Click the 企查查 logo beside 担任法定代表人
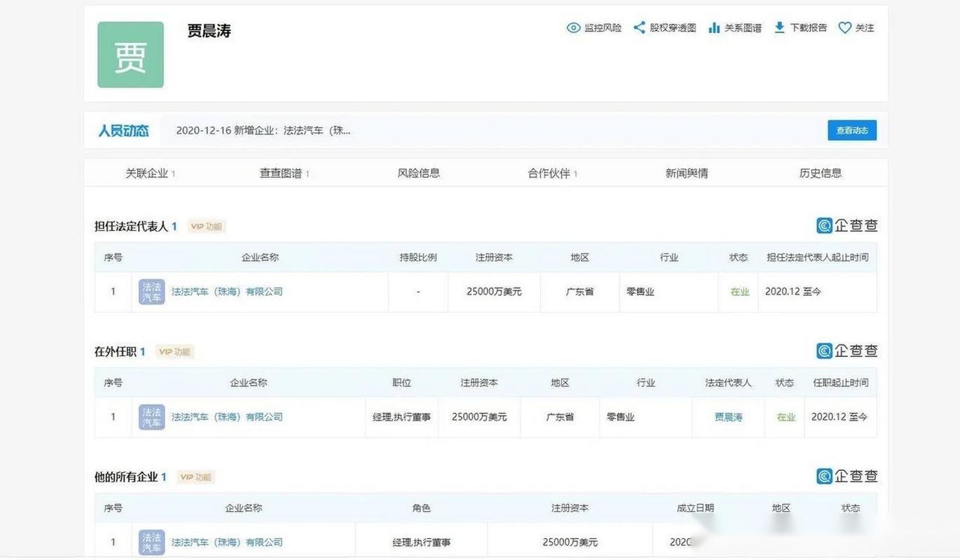This screenshot has width=960, height=560. tap(848, 225)
